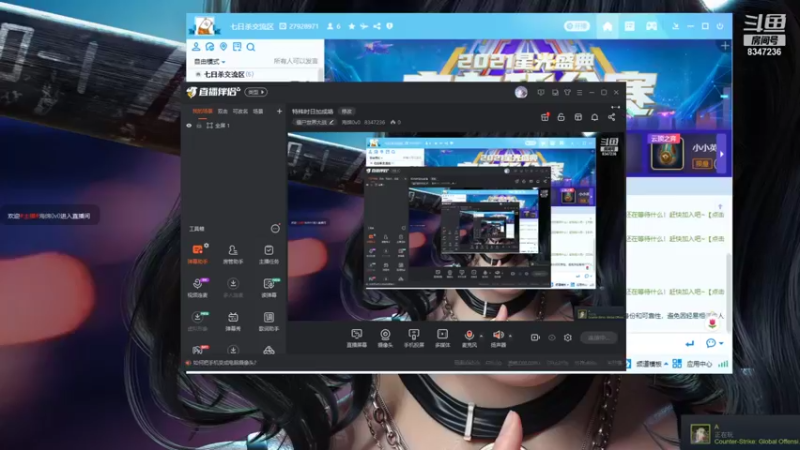The width and height of the screenshot is (800, 450).
Task: Open the Steam Counter-Strike notification
Action: pyautogui.click(x=740, y=433)
